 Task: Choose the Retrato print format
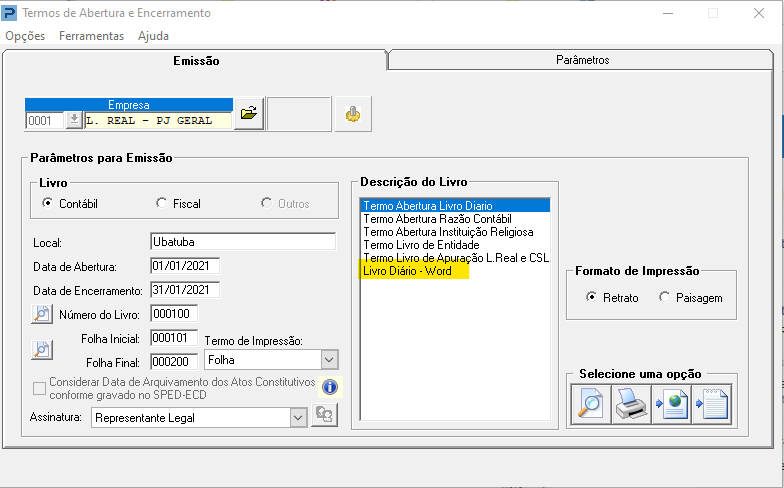(592, 297)
